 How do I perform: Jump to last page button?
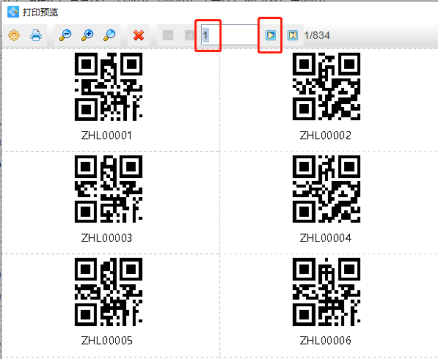[x=293, y=35]
